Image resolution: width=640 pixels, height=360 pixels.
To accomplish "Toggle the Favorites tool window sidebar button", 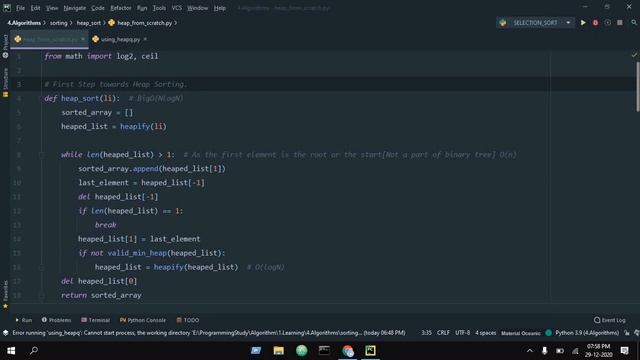I will pos(5,294).
